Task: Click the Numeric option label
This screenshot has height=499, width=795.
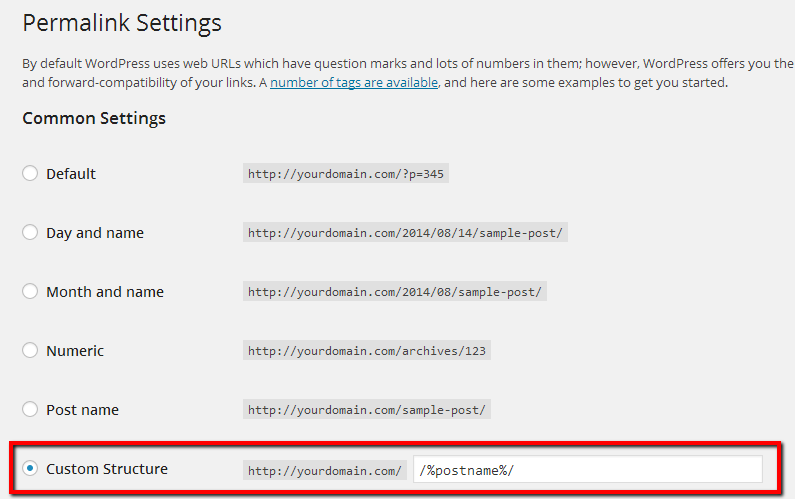Action: [75, 350]
